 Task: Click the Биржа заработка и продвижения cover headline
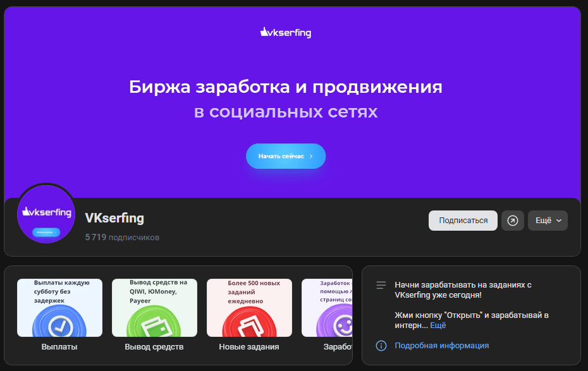tap(286, 87)
